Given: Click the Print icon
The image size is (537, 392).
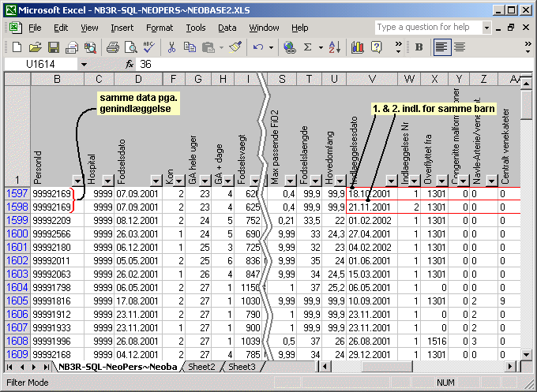Looking at the screenshot, I should (112, 47).
